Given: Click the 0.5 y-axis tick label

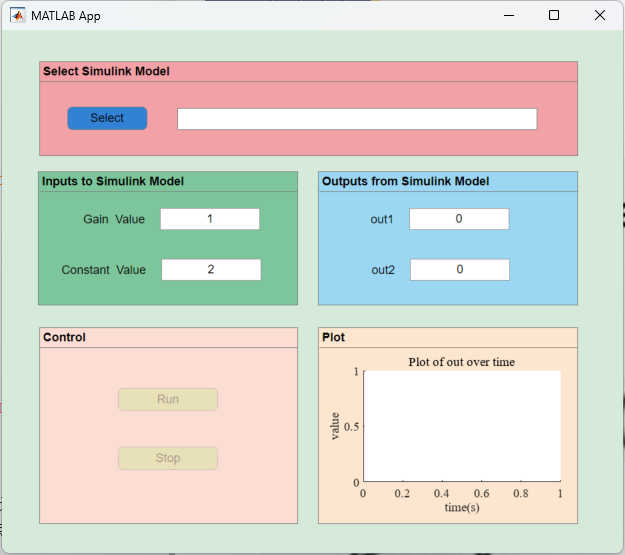Looking at the screenshot, I should pyautogui.click(x=351, y=427).
